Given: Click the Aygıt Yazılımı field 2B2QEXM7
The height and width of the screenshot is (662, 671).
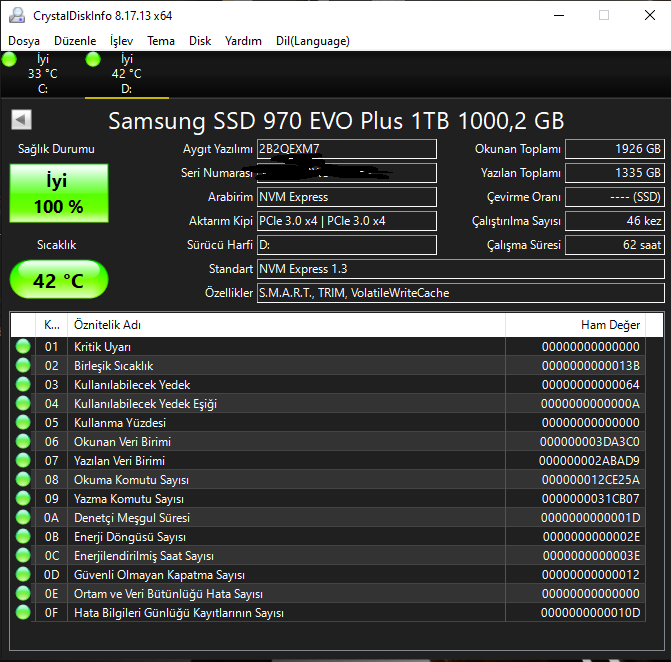Looking at the screenshot, I should point(347,149).
